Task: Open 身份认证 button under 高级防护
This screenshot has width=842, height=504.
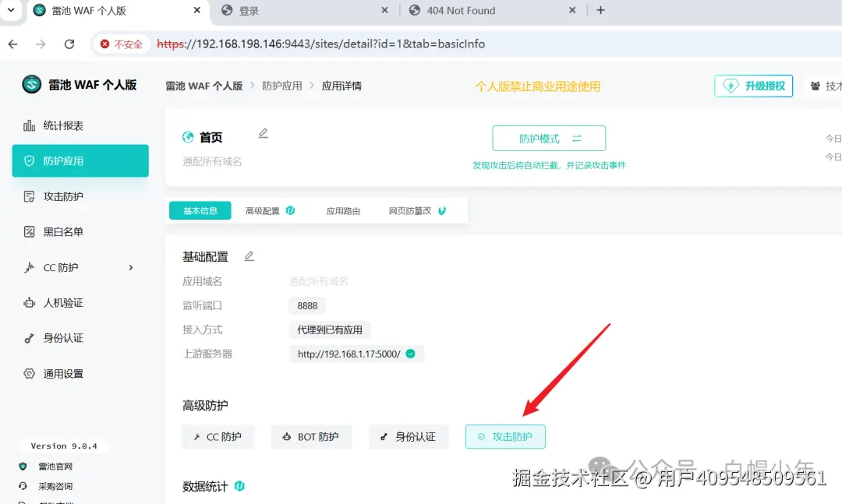Action: coord(408,437)
